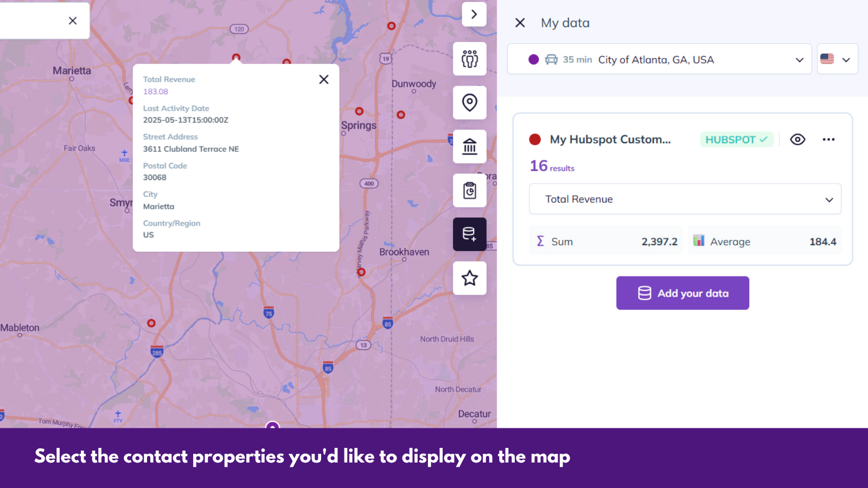Screen dimensions: 868x488
Task: Open the demographics people icon panel
Action: [x=470, y=59]
